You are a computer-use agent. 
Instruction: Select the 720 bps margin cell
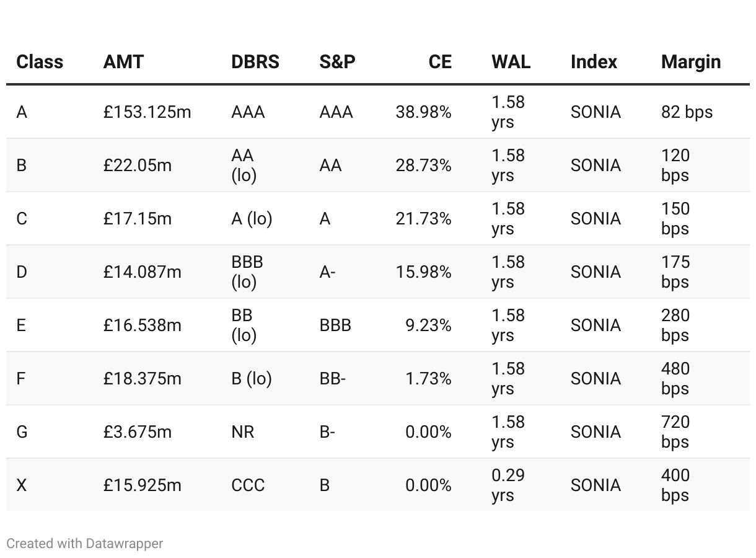[675, 432]
